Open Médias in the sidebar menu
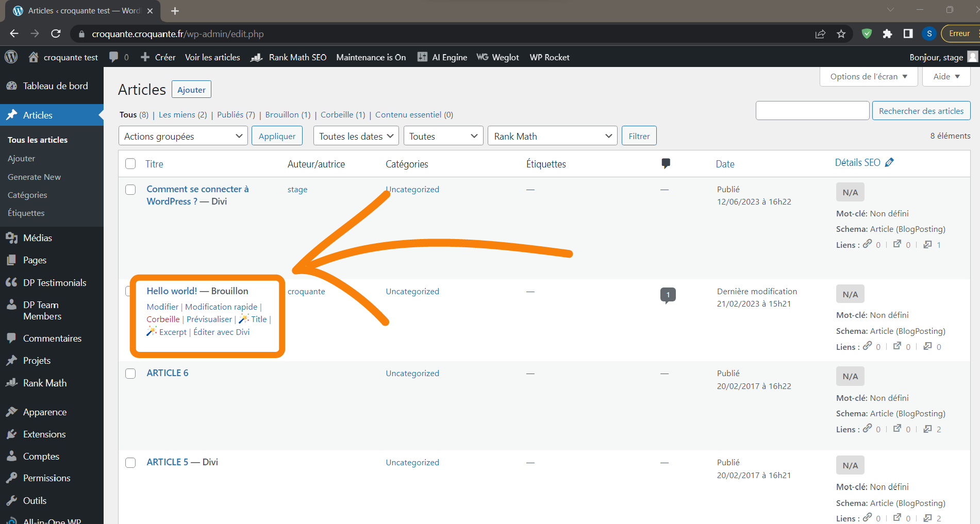Image resolution: width=980 pixels, height=524 pixels. coord(37,238)
